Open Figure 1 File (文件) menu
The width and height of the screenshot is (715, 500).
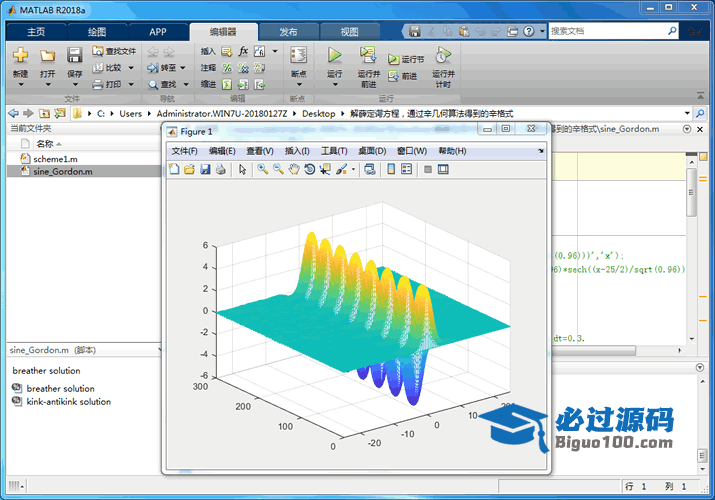tap(184, 151)
